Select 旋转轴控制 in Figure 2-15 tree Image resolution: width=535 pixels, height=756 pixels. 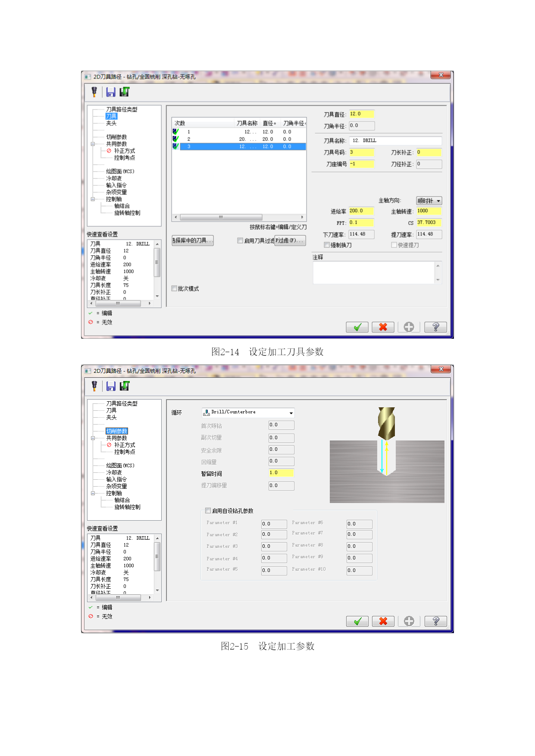(x=127, y=507)
